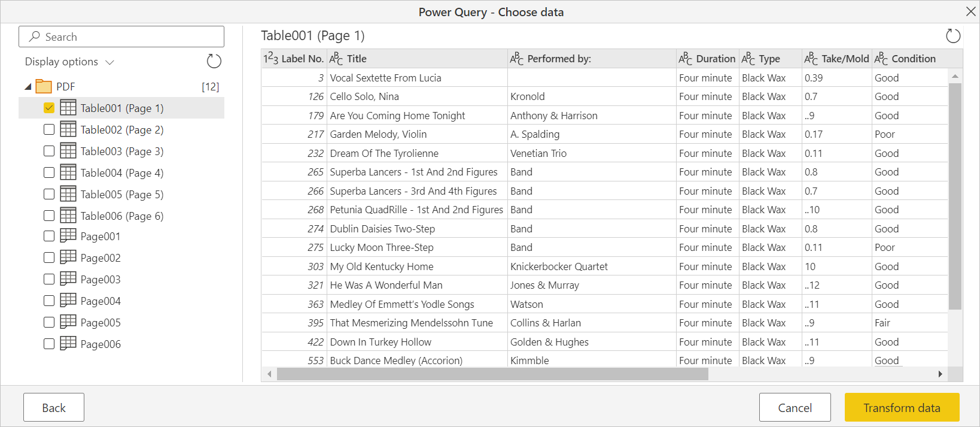980x427 pixels.
Task: Select the Page006 tree item label
Action: pyautogui.click(x=101, y=344)
